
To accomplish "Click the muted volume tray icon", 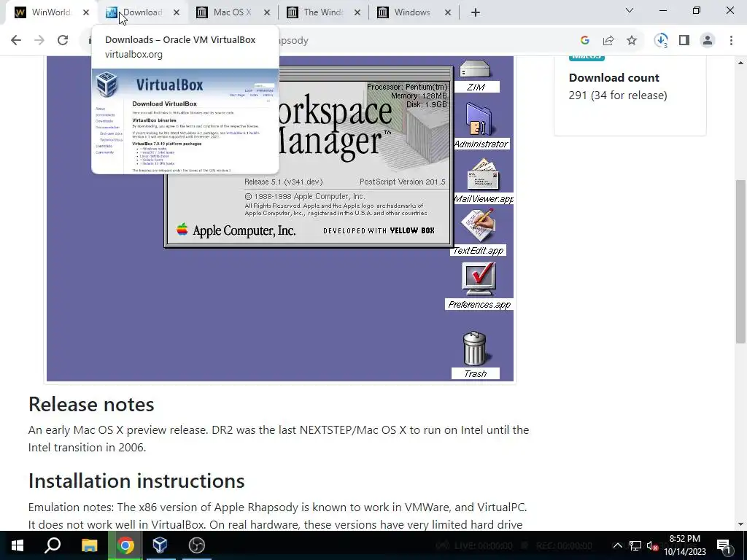I will 651,545.
